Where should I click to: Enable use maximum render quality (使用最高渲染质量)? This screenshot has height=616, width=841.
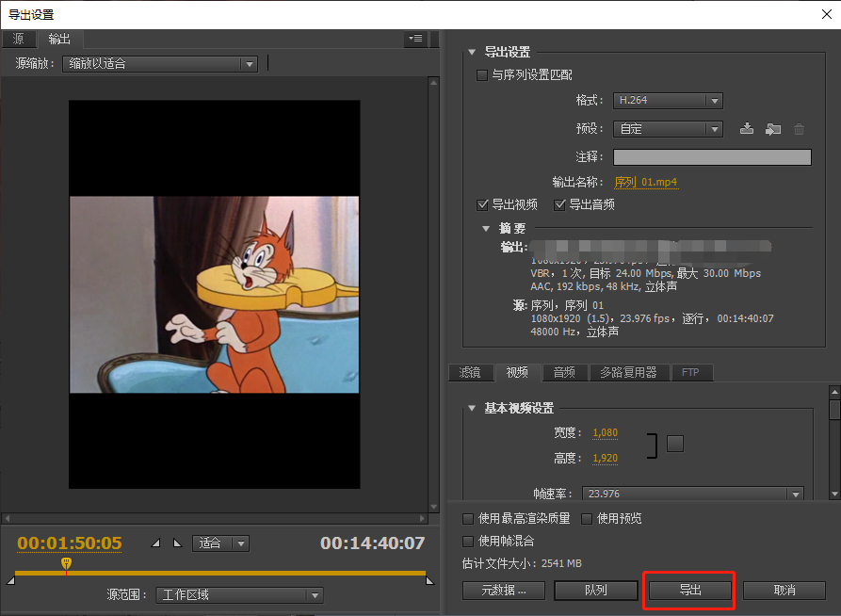[x=468, y=519]
